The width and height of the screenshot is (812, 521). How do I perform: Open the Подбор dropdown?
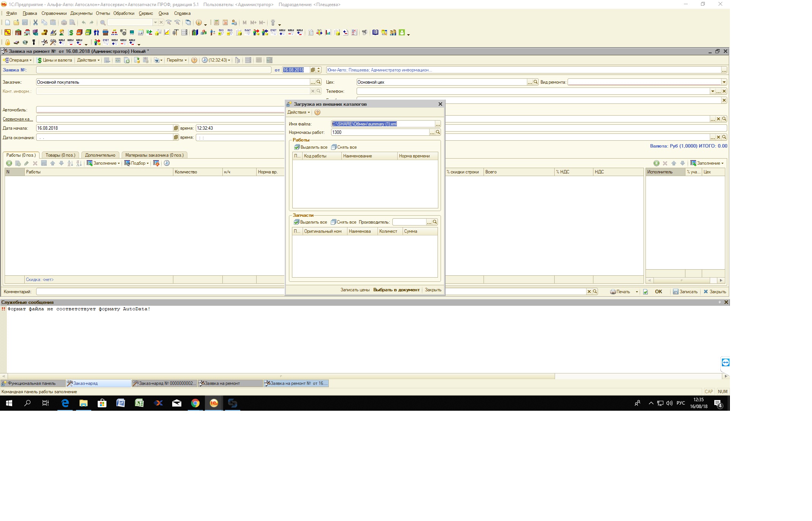click(x=137, y=163)
